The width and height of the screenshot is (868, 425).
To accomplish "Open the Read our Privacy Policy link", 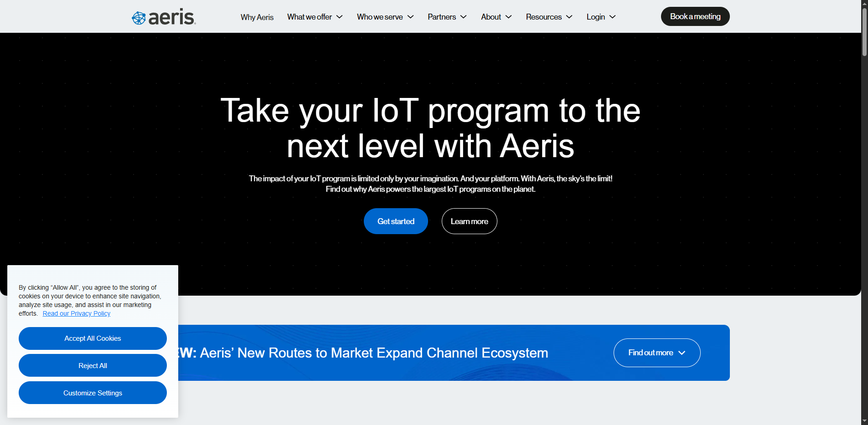I will pyautogui.click(x=77, y=313).
